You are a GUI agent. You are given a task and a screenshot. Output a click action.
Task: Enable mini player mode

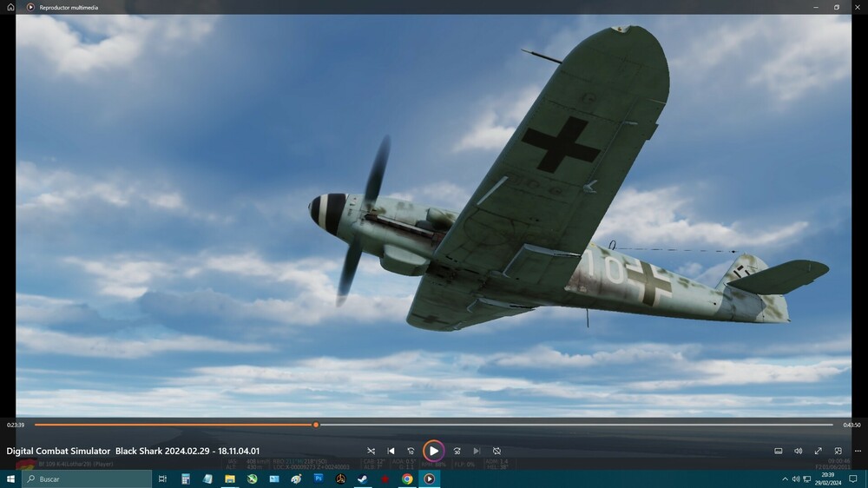pos(838,452)
